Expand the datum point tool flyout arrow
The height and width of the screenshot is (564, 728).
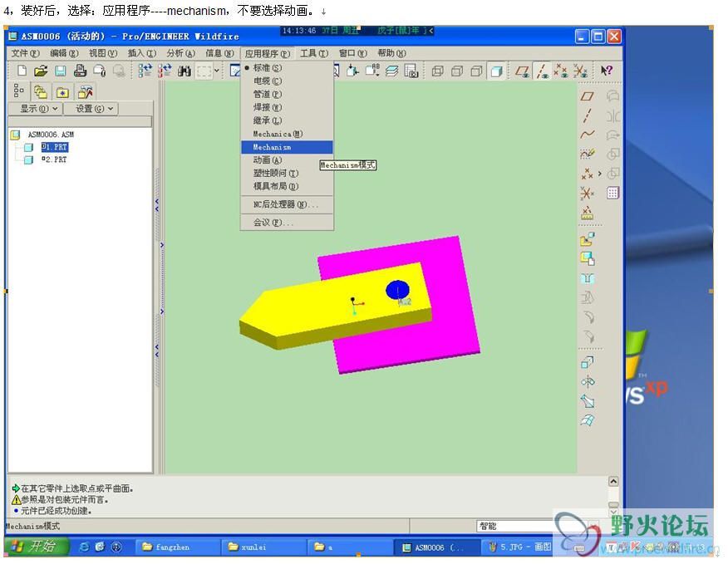coord(599,174)
